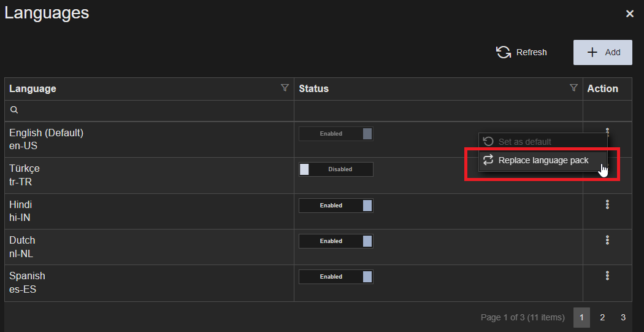Open filter for Status column
This screenshot has width=644, height=332.
(x=573, y=88)
